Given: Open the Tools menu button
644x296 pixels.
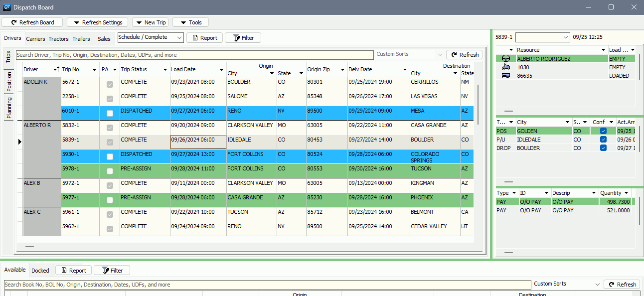Looking at the screenshot, I should [190, 22].
